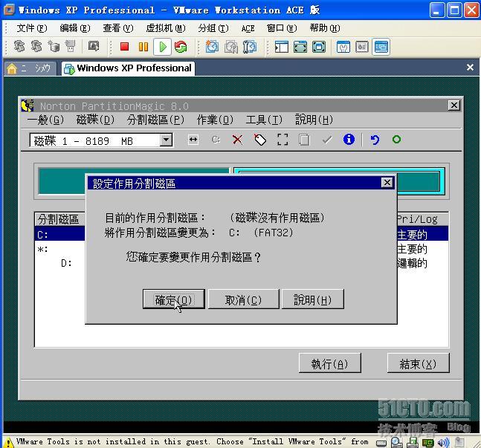Open the 文件(F) menu
This screenshot has height=448, width=481.
pos(32,28)
